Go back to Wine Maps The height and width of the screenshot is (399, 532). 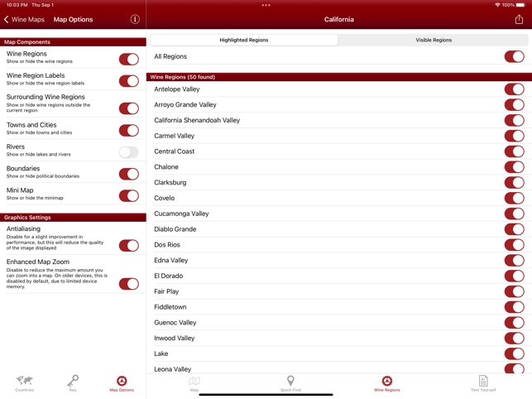coord(24,19)
